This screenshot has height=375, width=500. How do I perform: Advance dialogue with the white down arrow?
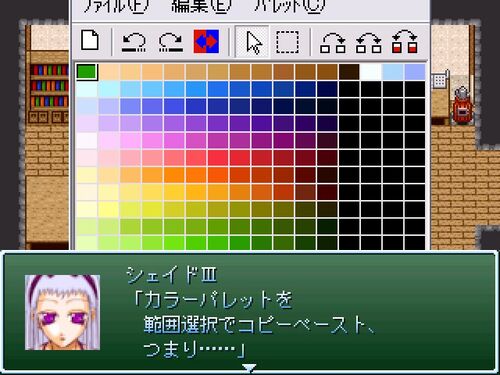pyautogui.click(x=249, y=368)
